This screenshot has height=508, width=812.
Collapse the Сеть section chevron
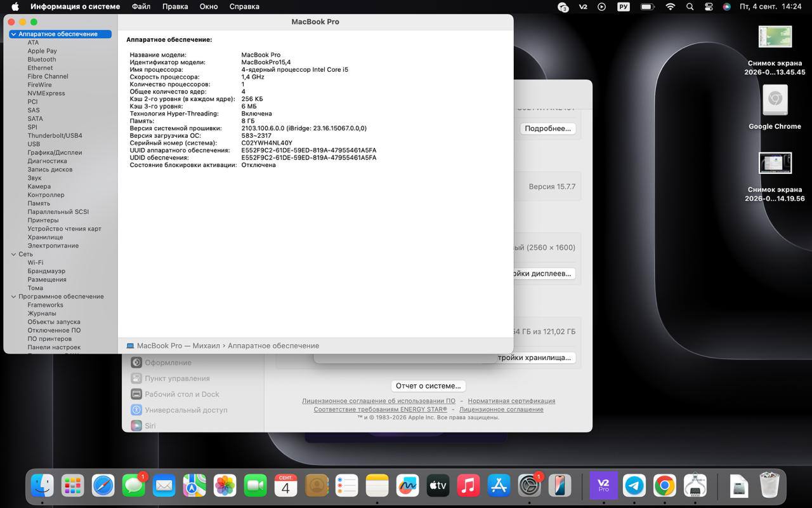coord(13,254)
